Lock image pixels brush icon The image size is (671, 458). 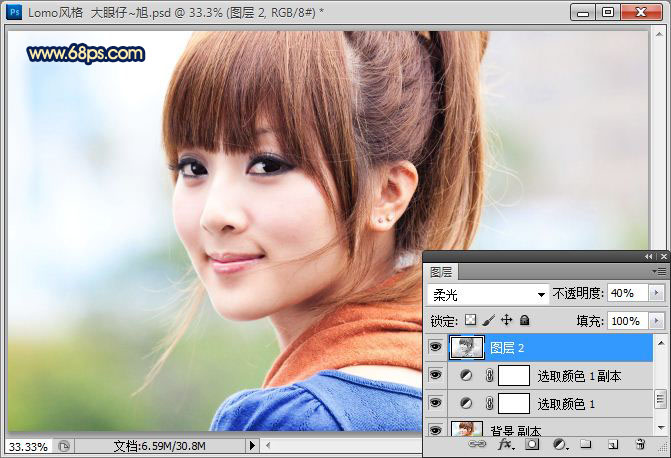point(488,320)
